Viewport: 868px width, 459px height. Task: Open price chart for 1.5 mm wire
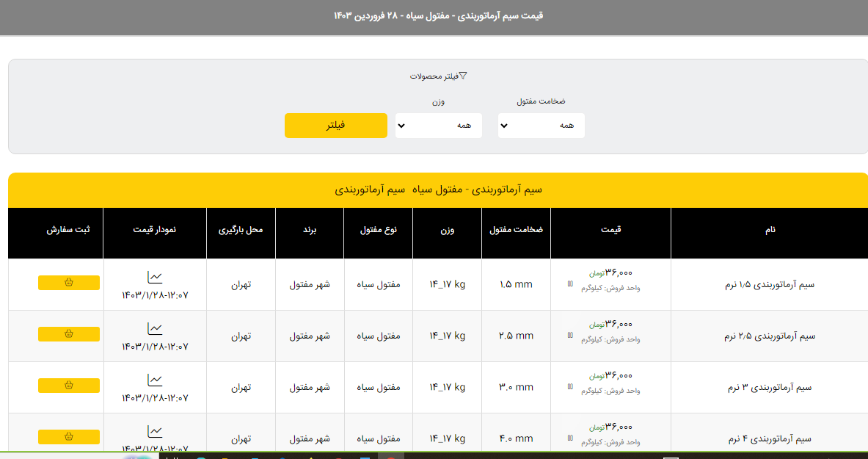coord(155,278)
